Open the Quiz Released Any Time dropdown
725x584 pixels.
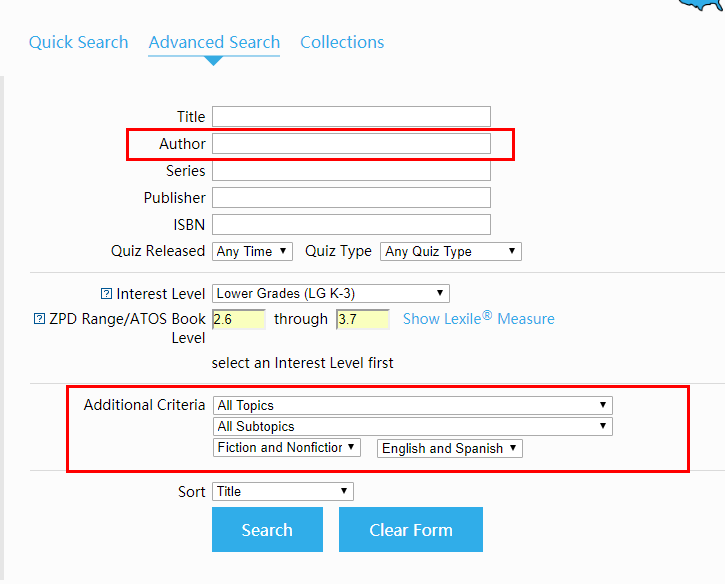pyautogui.click(x=253, y=252)
